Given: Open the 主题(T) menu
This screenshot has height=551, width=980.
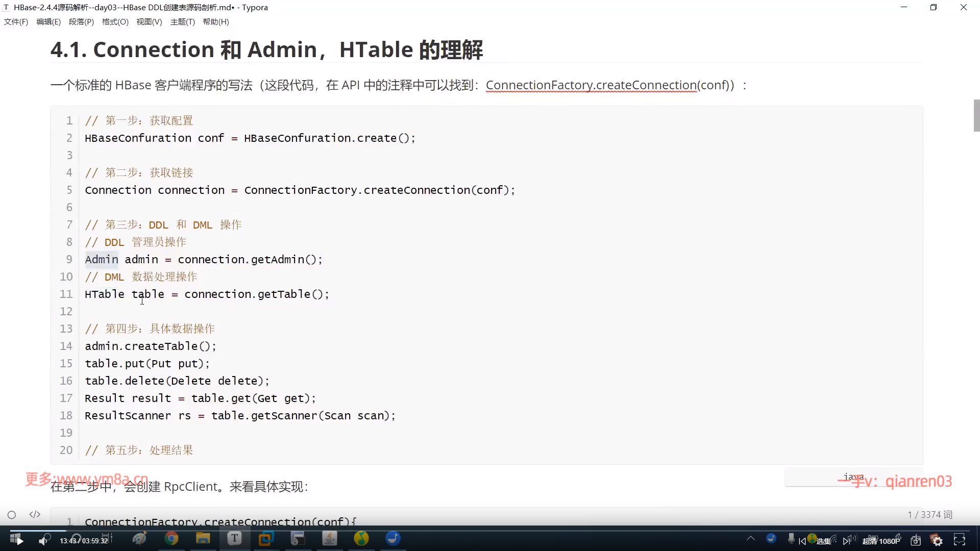Looking at the screenshot, I should tap(182, 22).
